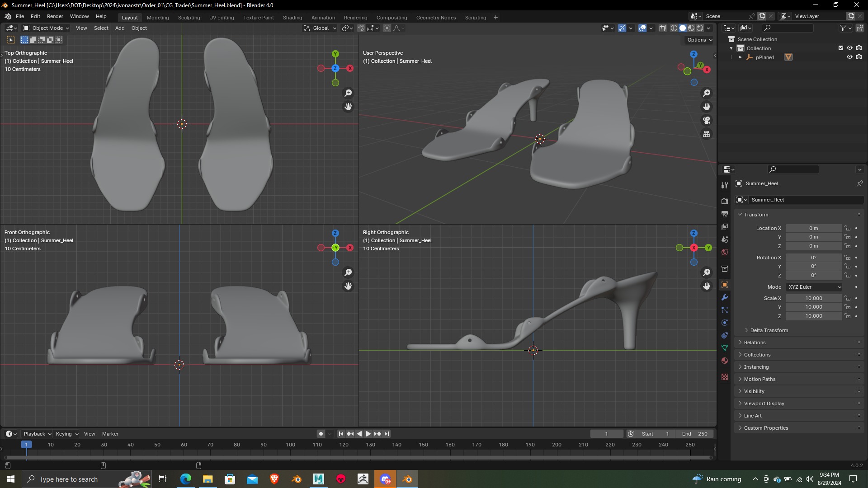Image resolution: width=868 pixels, height=488 pixels.
Task: Click the pin icon next to Summer_Heel
Action: (859, 183)
